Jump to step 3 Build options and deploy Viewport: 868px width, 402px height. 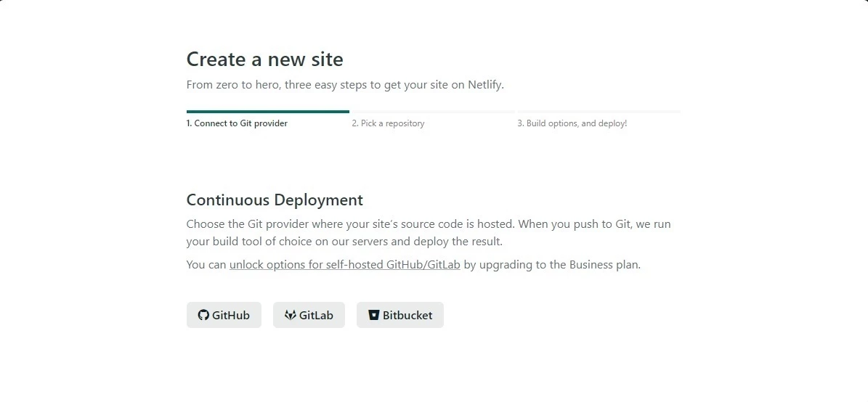click(x=572, y=123)
